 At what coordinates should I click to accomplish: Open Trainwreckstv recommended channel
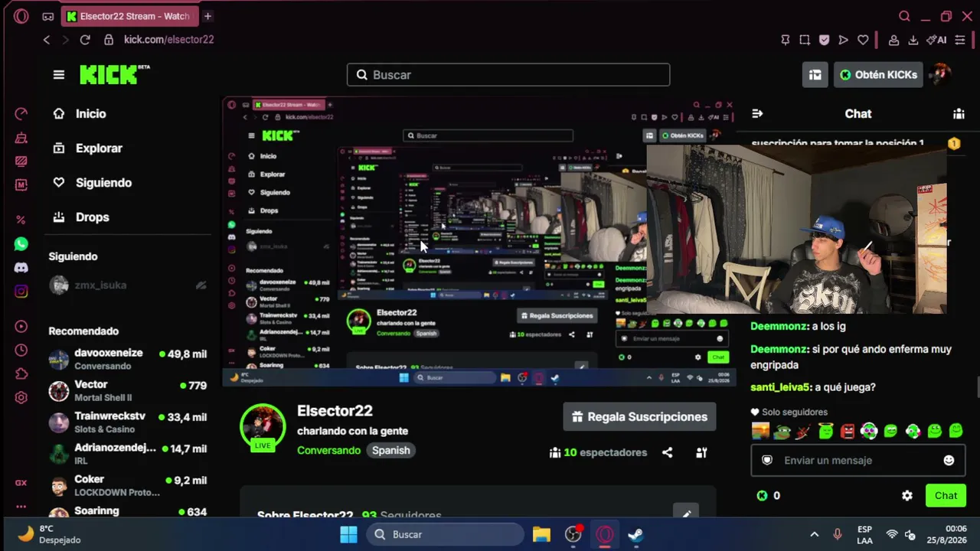(x=128, y=422)
